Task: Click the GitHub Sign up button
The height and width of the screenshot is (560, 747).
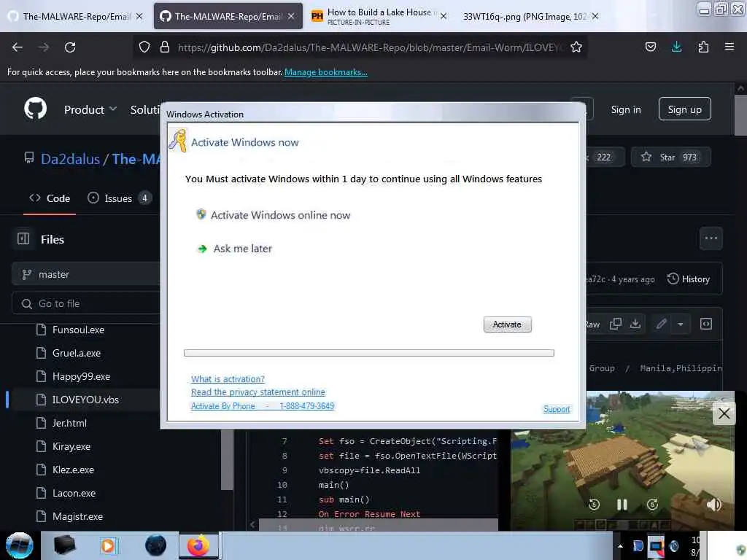Action: click(684, 109)
